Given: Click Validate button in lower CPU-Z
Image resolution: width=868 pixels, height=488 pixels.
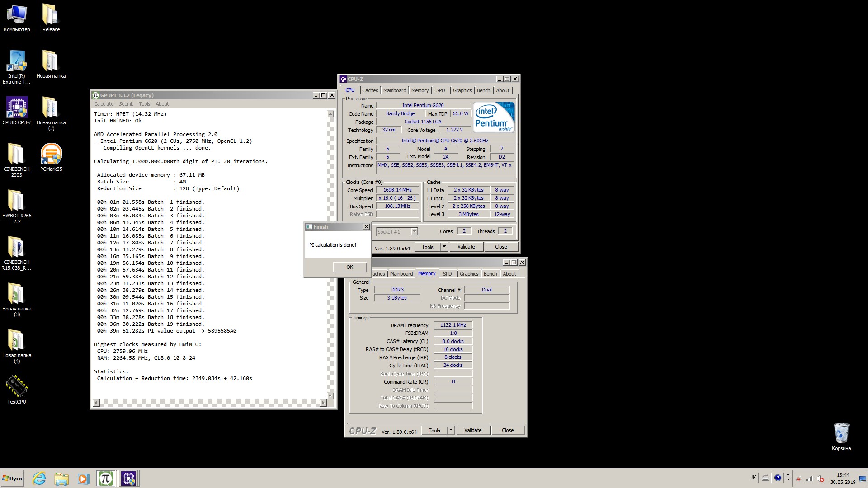Looking at the screenshot, I should tap(473, 430).
